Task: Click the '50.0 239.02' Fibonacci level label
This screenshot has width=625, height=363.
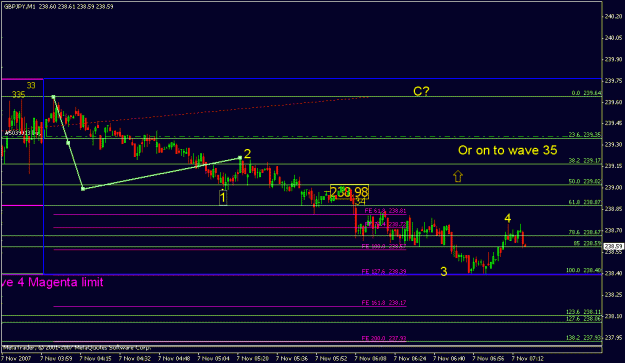Action: pos(585,181)
